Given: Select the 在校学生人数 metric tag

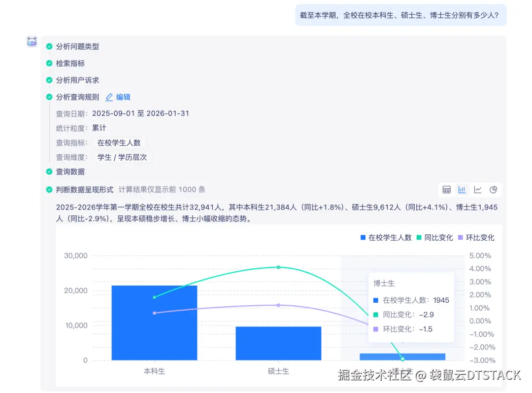Looking at the screenshot, I should point(120,143).
